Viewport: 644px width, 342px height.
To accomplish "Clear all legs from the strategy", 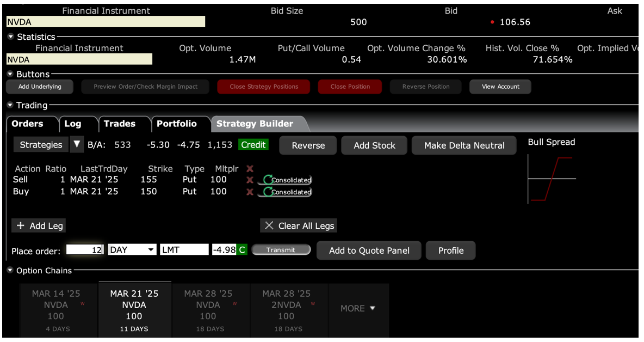I will [299, 226].
